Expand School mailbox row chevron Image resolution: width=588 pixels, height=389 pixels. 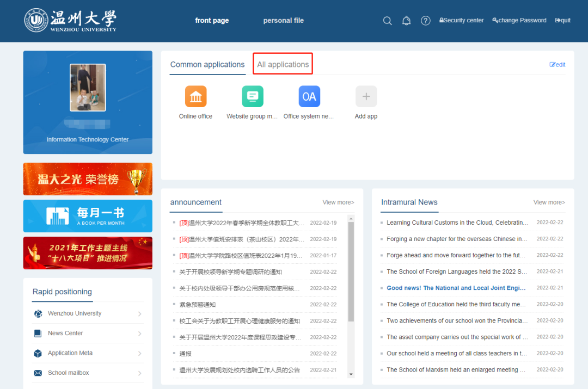pos(139,373)
